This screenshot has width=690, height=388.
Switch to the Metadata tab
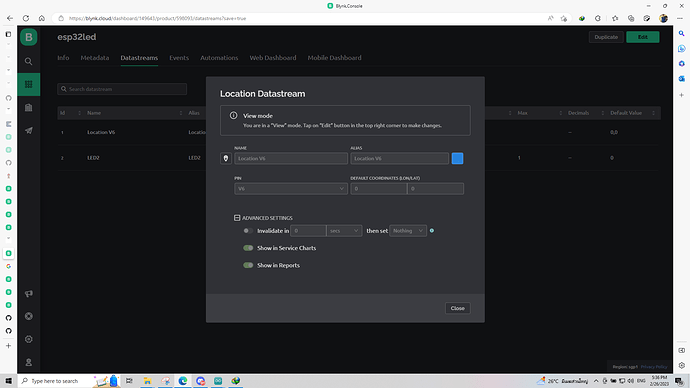pos(95,58)
